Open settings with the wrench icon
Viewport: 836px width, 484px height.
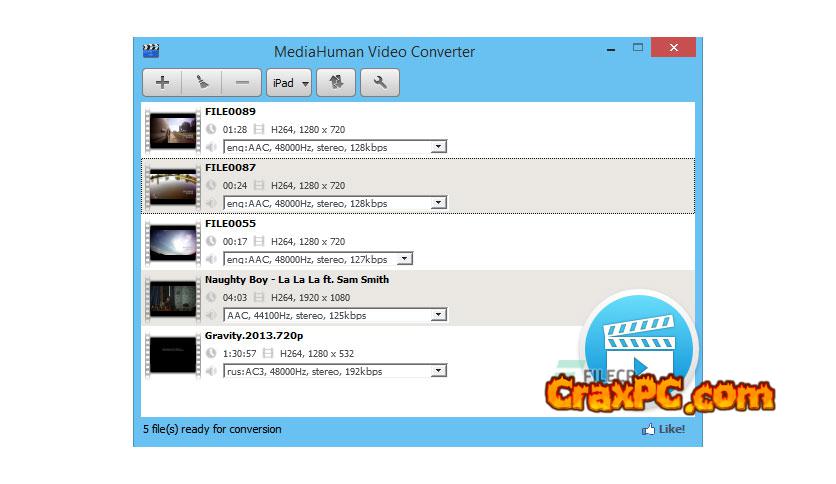tap(379, 83)
